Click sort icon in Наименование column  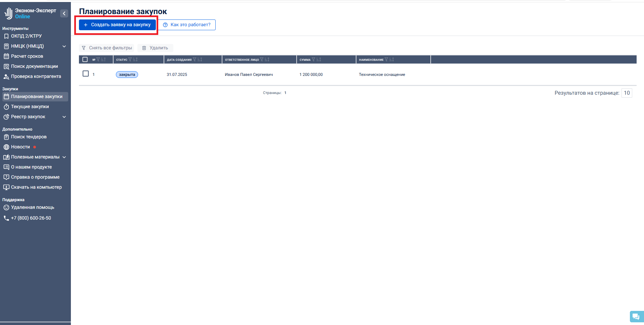click(392, 59)
